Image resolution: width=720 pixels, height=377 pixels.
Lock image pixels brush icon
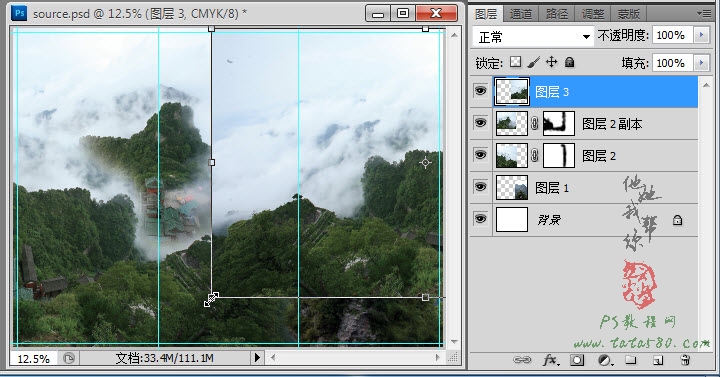pyautogui.click(x=534, y=62)
